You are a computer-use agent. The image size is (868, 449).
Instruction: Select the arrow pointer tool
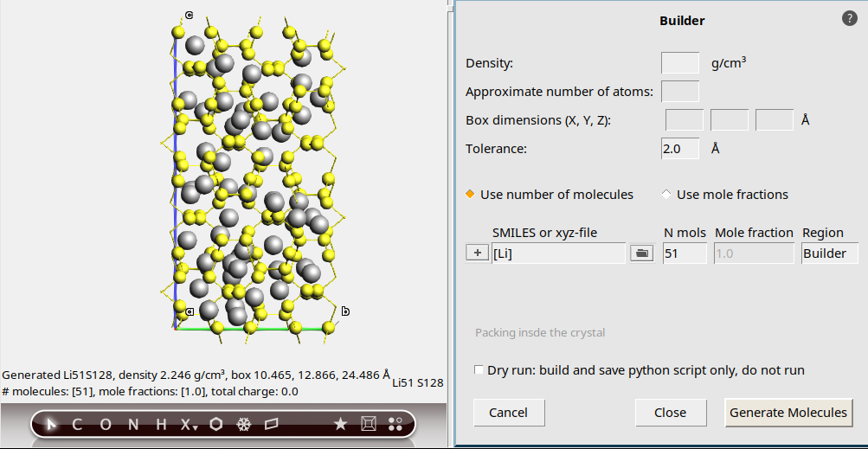[51, 424]
